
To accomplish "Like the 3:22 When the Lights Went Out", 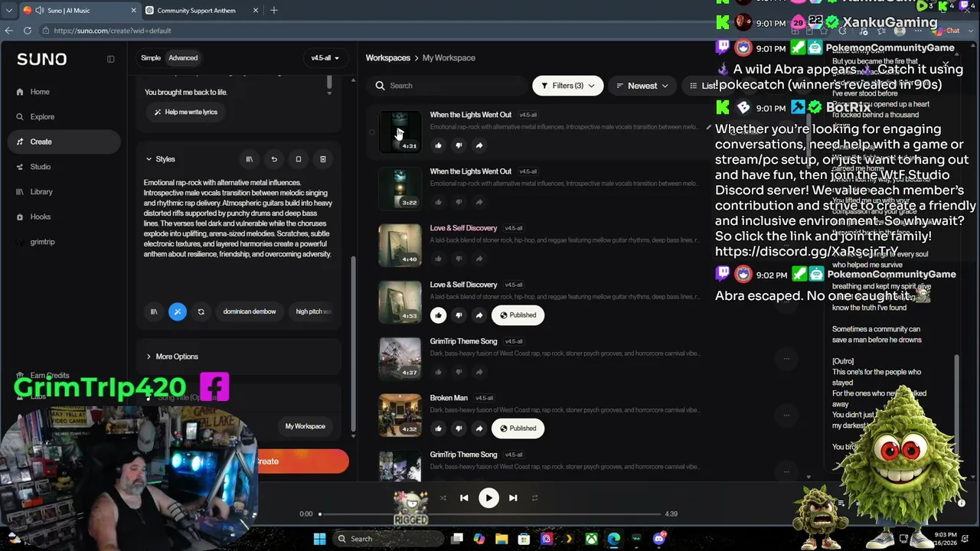I will 438,202.
